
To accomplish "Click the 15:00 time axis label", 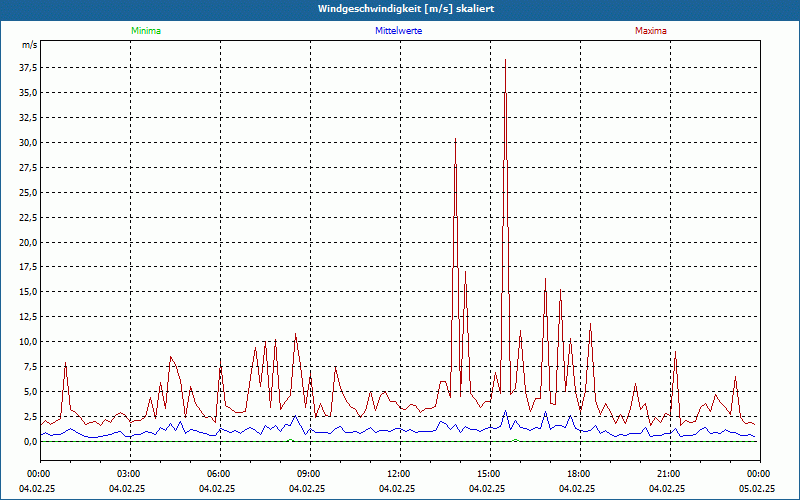I will (x=489, y=473).
